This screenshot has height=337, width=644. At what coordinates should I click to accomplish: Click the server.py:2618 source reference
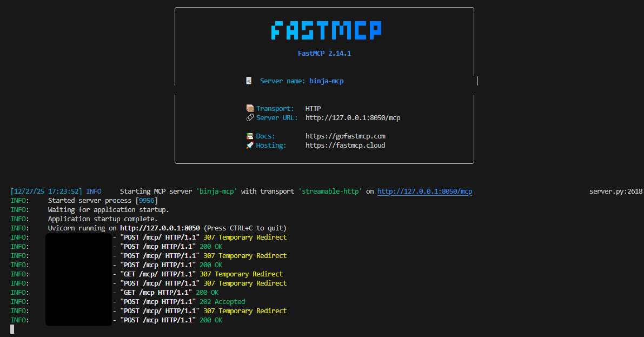(615, 191)
